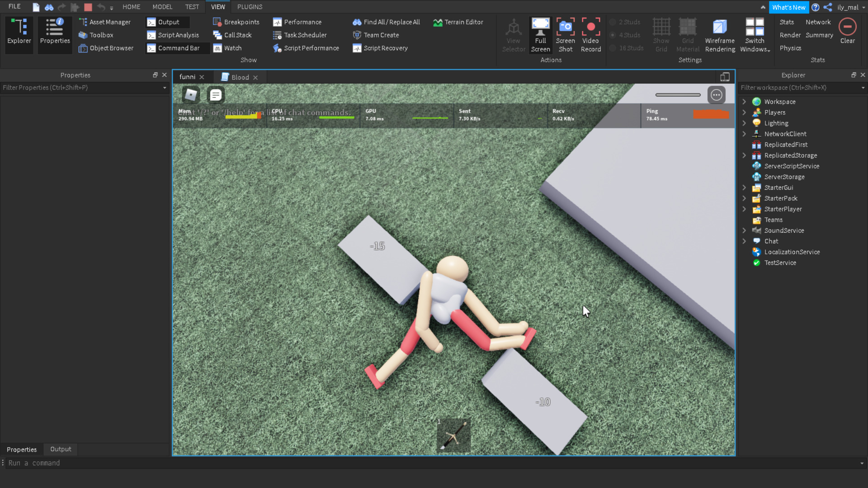This screenshot has height=488, width=868.
Task: Click the Roblox menu icon in viewport
Action: click(191, 95)
